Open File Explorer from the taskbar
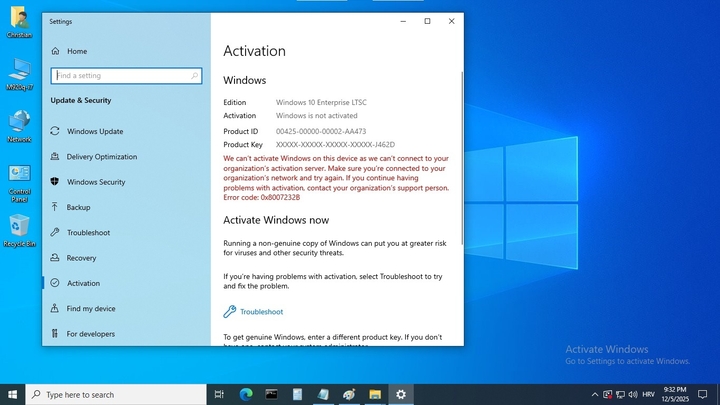 [x=375, y=395]
